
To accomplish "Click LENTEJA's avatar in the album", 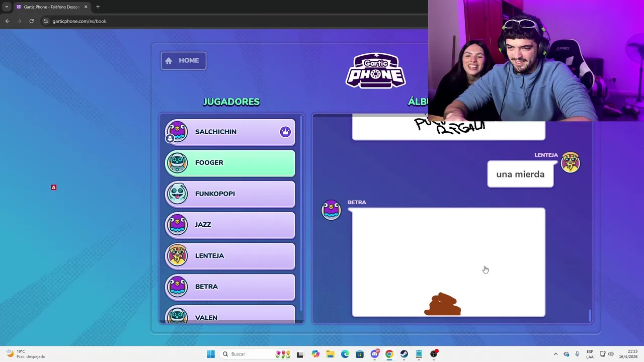I will [571, 162].
